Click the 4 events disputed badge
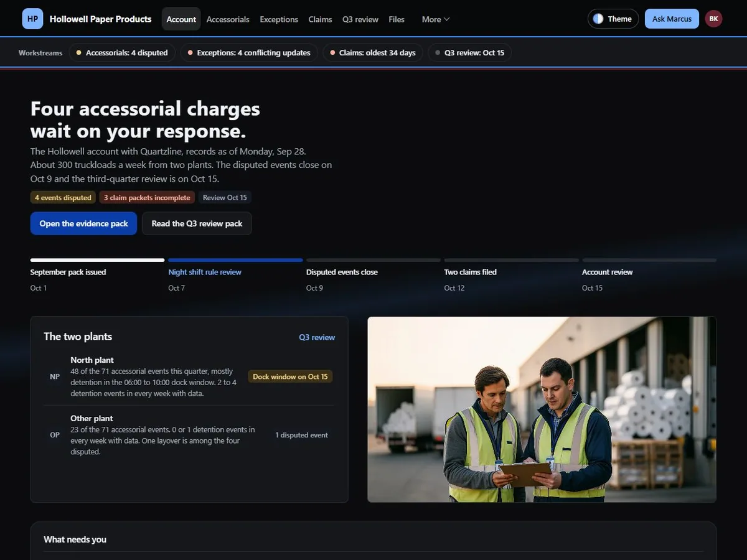 coord(63,197)
